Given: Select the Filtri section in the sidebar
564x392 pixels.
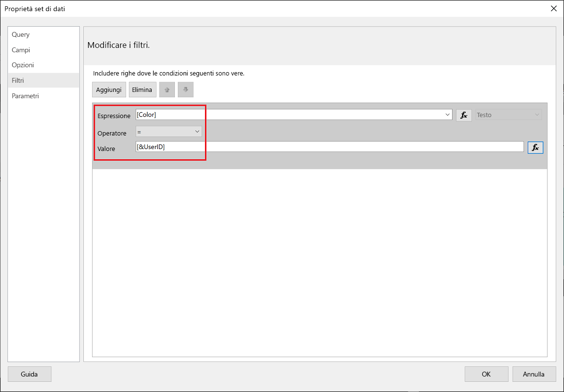Looking at the screenshot, I should tap(19, 80).
